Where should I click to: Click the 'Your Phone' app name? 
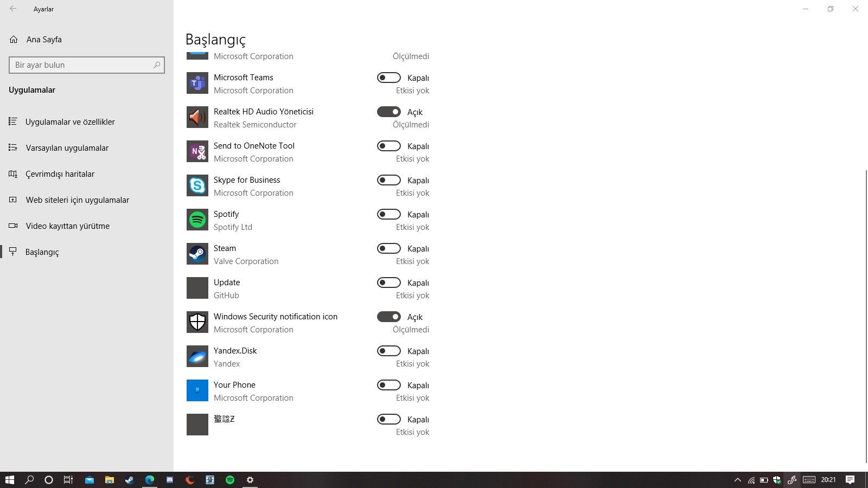tap(234, 385)
